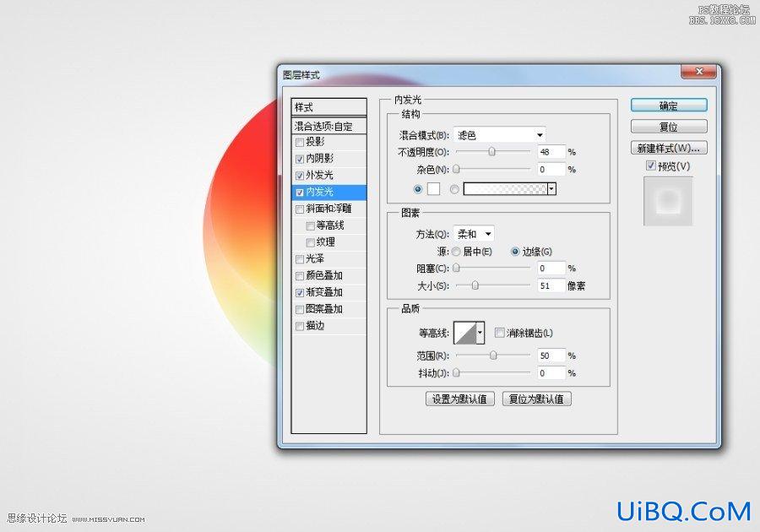Click the glow gradient preview bar
Screen dimensions: 760x532
tap(506, 189)
